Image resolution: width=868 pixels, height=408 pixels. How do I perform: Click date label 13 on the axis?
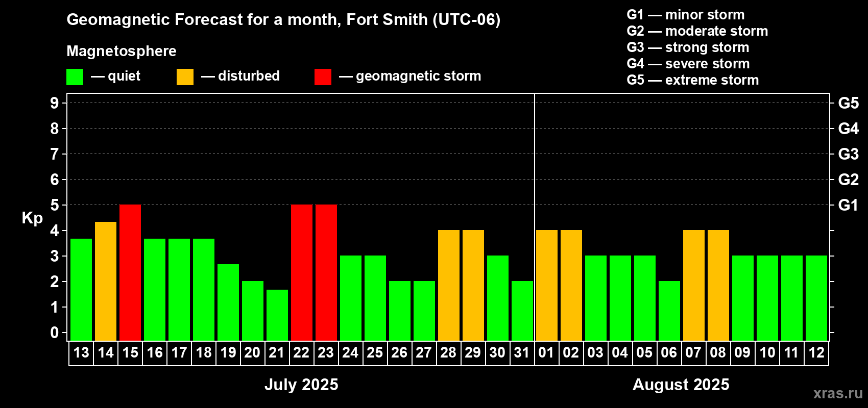81,352
